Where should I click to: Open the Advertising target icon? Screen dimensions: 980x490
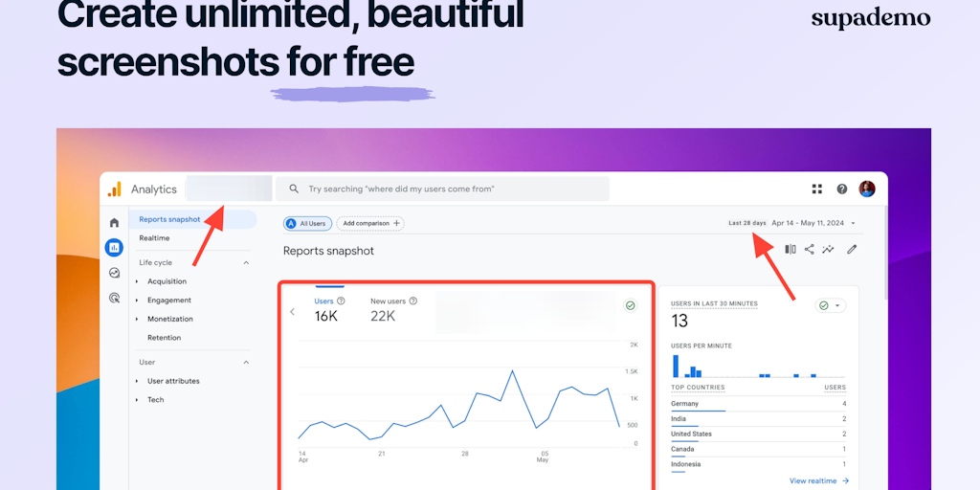pos(114,298)
